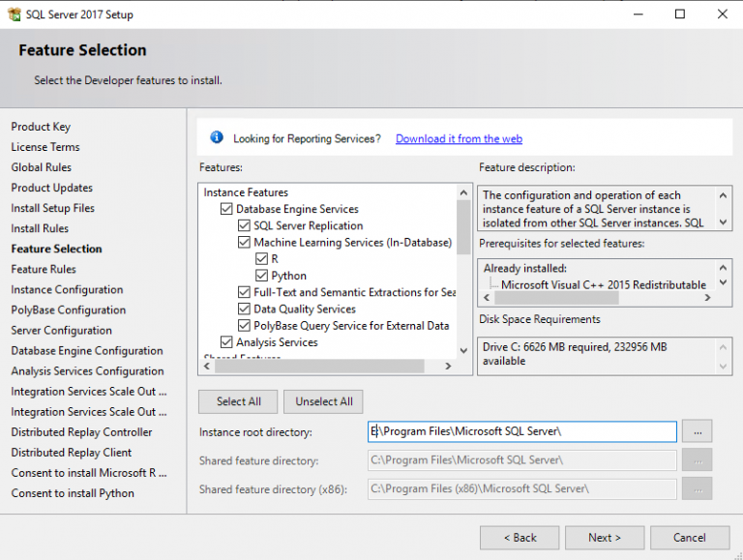Image resolution: width=743 pixels, height=560 pixels.
Task: Click right arrow of Prerequisites horizontal scrollbar
Action: tap(707, 298)
